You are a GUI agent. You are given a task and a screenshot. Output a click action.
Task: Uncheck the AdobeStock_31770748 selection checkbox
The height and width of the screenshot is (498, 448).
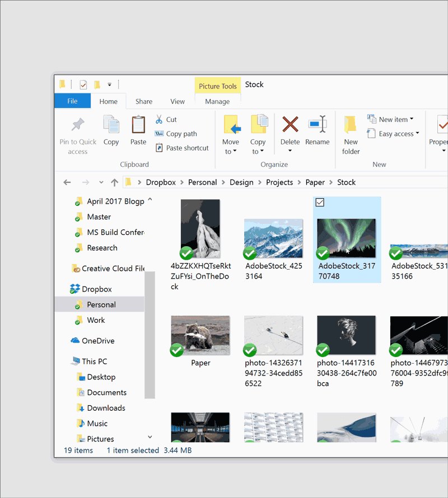(x=320, y=203)
